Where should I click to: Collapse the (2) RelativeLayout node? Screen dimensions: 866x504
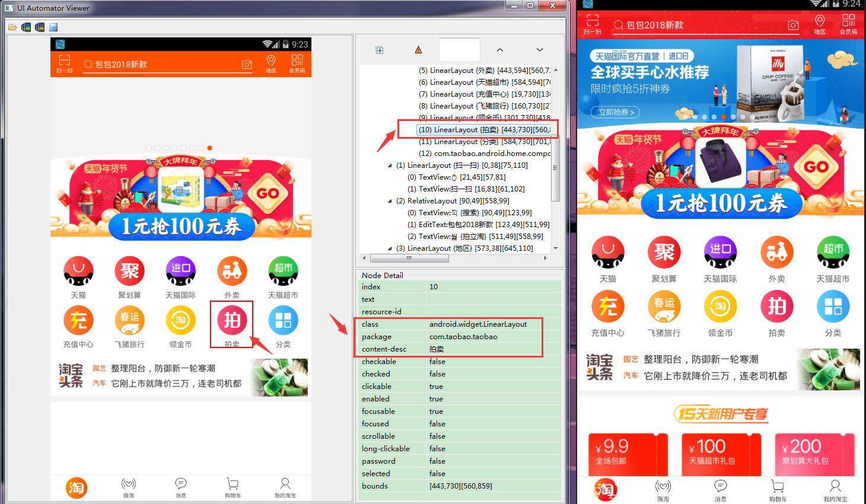click(390, 201)
